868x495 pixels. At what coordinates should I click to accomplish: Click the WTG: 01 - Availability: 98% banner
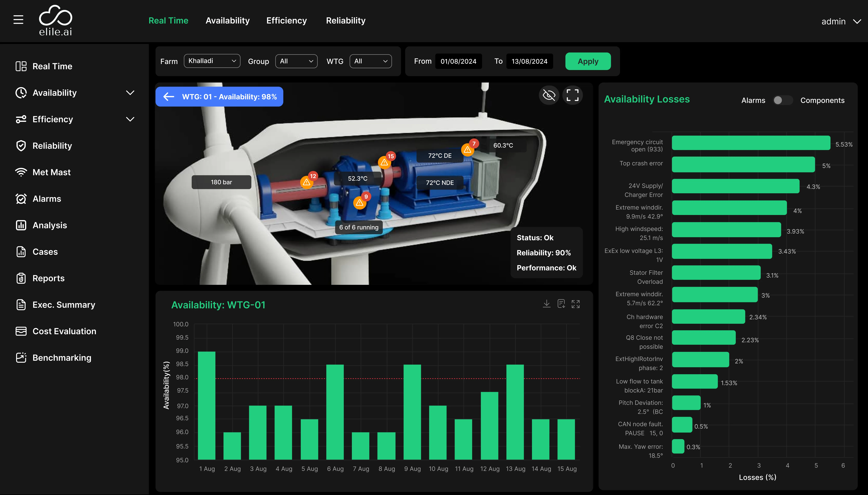219,97
